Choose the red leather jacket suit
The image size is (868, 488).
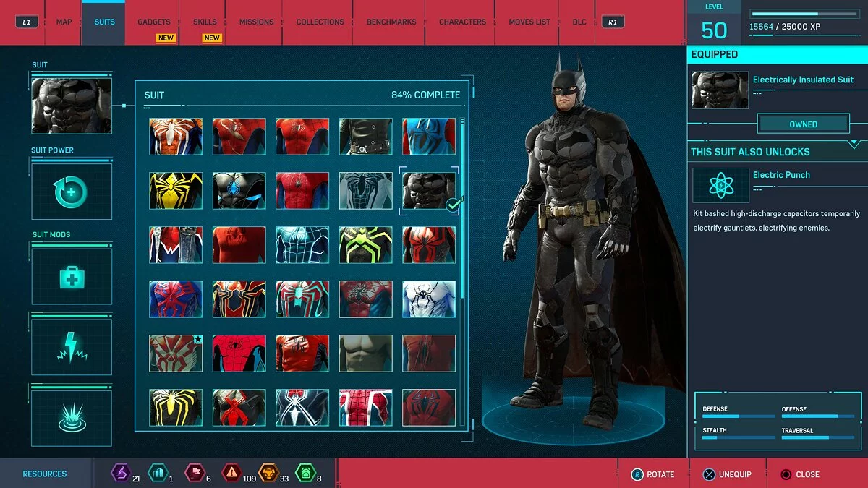[302, 354]
